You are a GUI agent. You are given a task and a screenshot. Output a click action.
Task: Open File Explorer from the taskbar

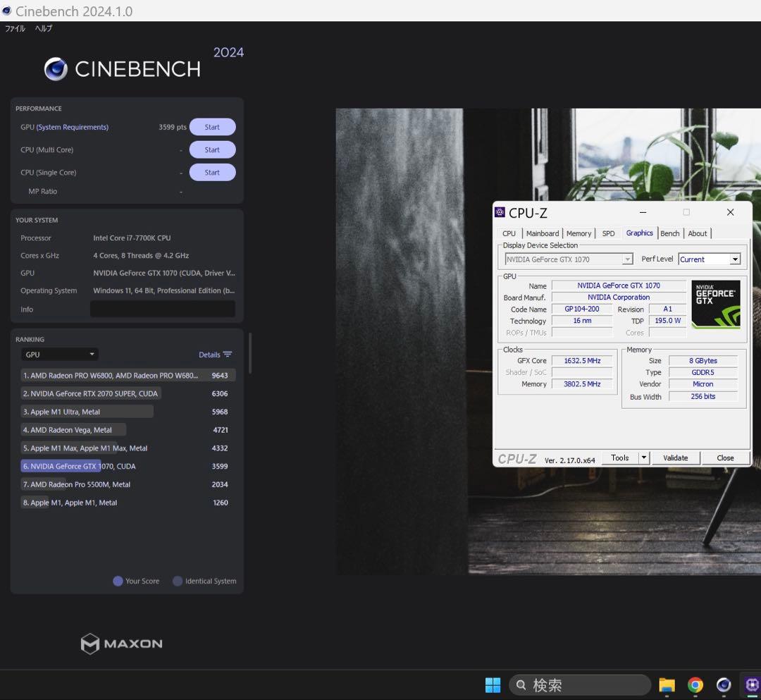point(667,684)
